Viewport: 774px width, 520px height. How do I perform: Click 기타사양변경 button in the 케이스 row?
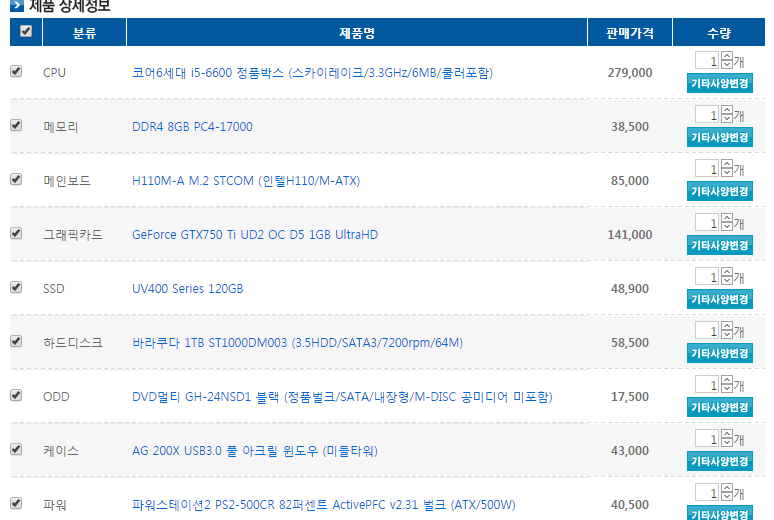tap(720, 461)
